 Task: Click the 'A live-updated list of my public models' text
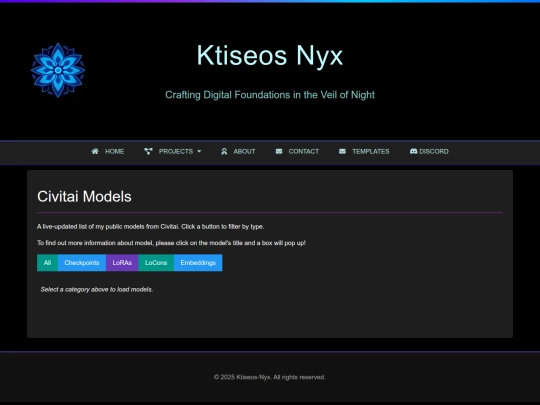click(x=150, y=227)
